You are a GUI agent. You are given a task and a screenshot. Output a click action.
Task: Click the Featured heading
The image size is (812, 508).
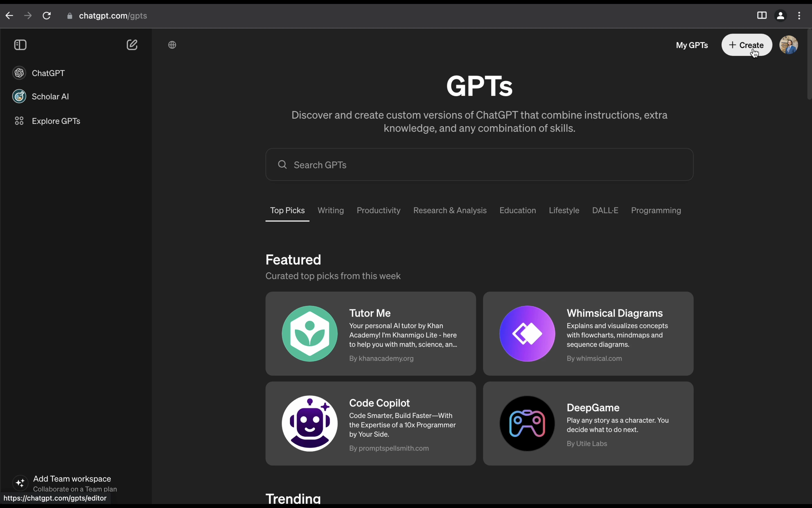coord(293,260)
